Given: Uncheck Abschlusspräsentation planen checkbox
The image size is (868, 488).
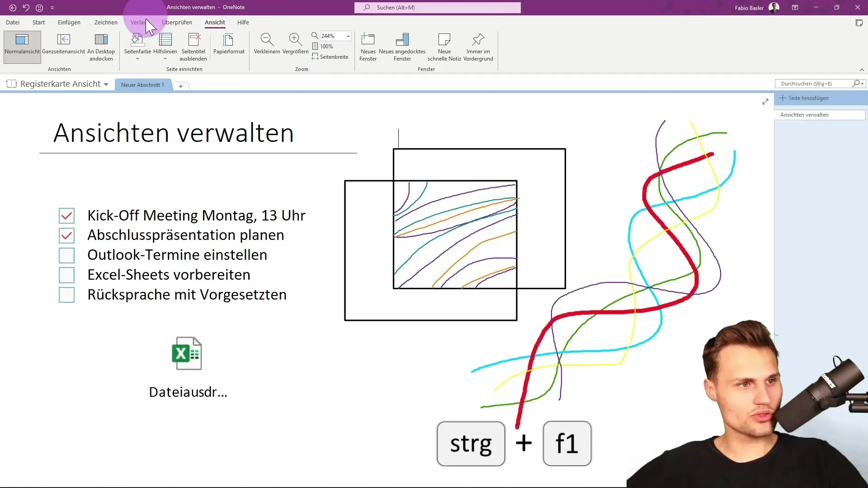Looking at the screenshot, I should point(66,236).
